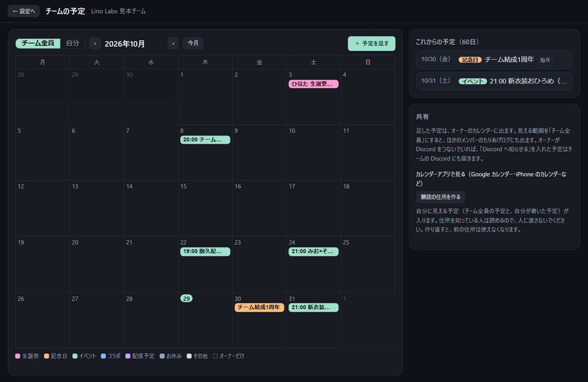Click the blue コラボ legend swatch

(x=103, y=356)
